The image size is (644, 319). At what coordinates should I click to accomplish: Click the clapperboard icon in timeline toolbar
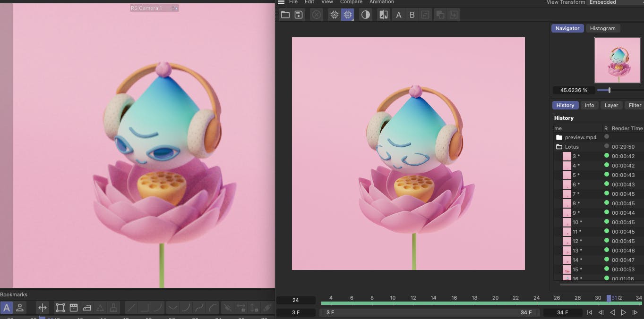click(73, 308)
